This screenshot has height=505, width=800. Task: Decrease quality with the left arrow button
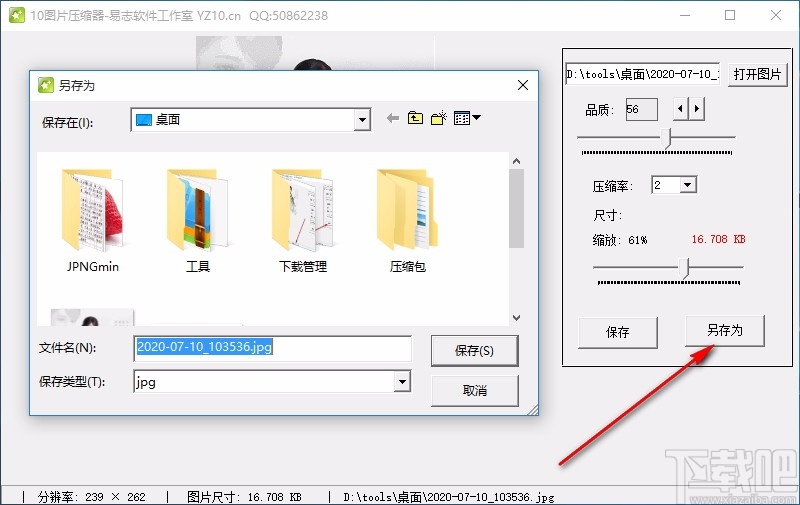pos(680,109)
